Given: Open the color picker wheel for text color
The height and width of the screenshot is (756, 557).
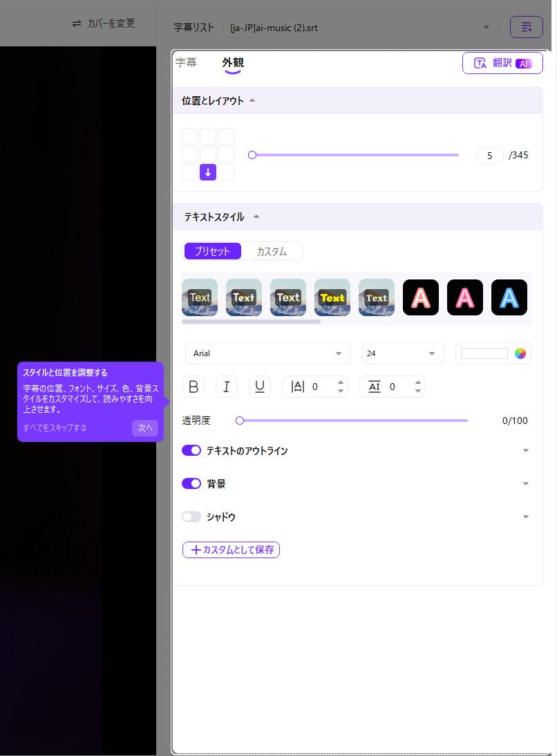Looking at the screenshot, I should pos(520,353).
